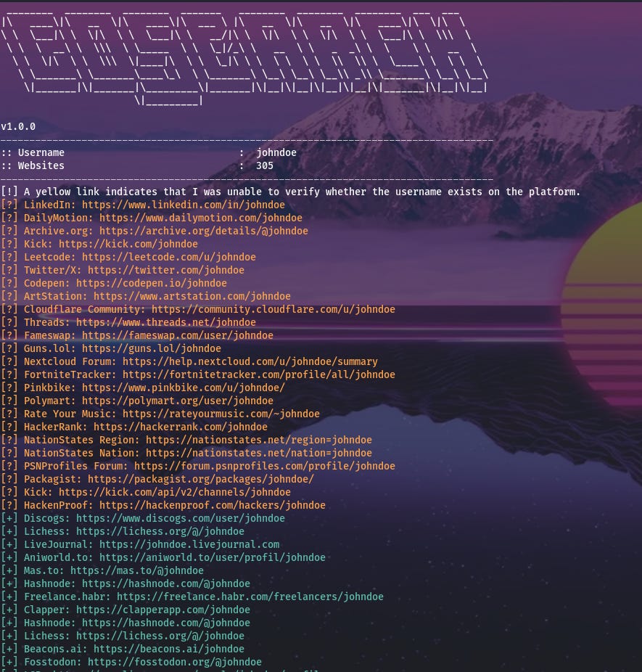Click the 'Twitter/X:' site label

(x=53, y=270)
